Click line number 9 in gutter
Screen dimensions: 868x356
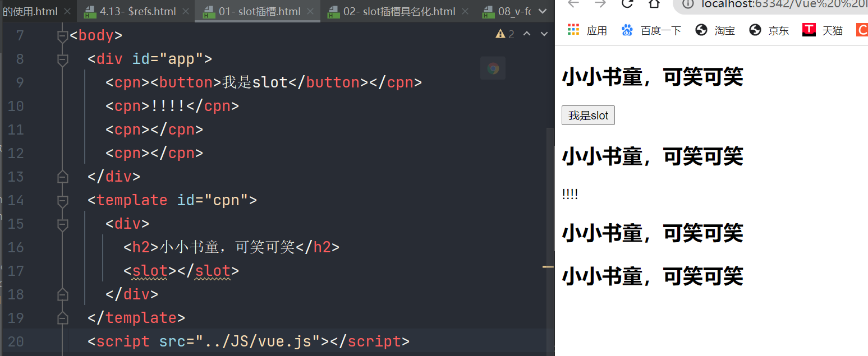(x=20, y=83)
